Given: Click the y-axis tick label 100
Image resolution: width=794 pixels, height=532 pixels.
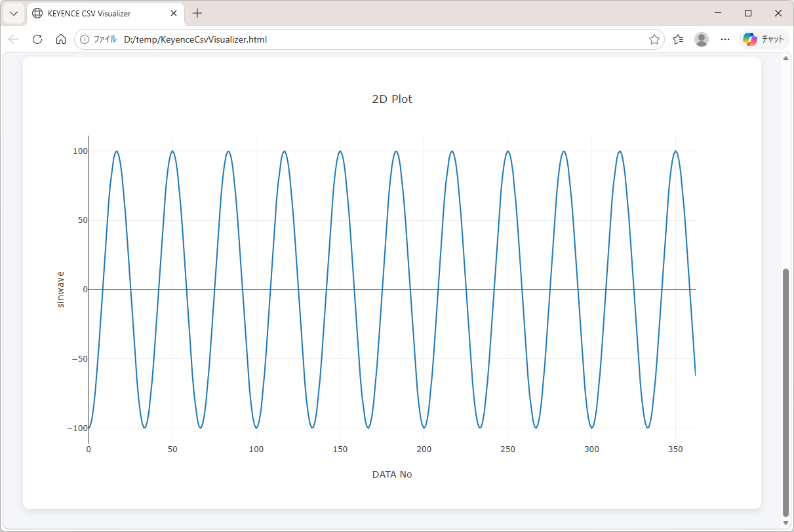Looking at the screenshot, I should (x=81, y=151).
